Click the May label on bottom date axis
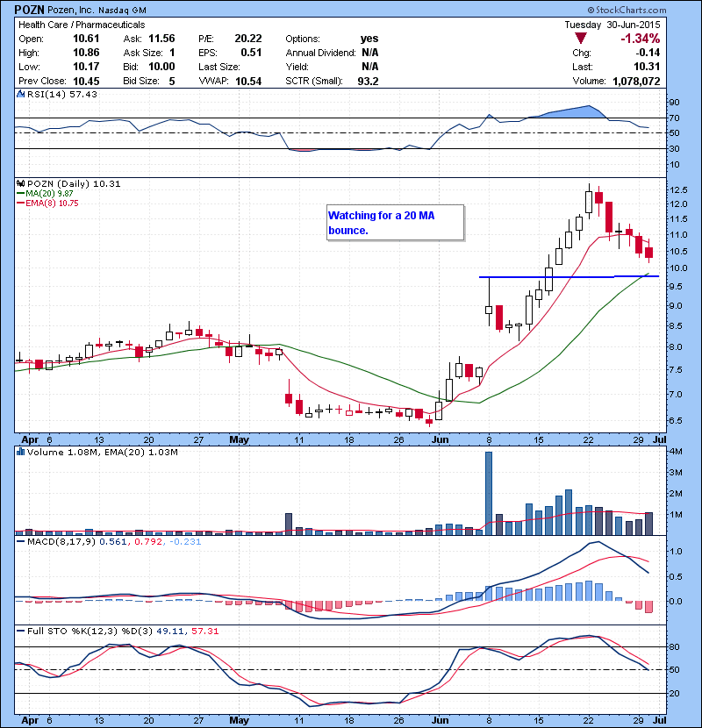The image size is (702, 728). (x=240, y=720)
